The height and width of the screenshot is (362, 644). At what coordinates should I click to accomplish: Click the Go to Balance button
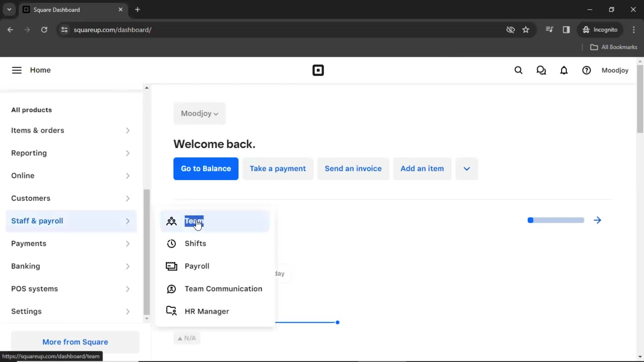coord(206,169)
